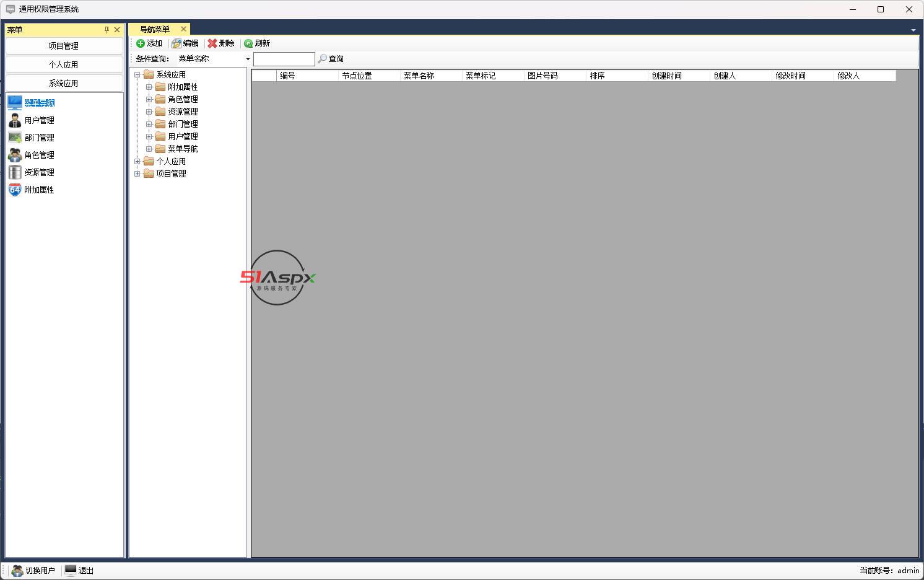This screenshot has width=924, height=580.
Task: Click the 附加属性 folder icon in tree
Action: [160, 87]
